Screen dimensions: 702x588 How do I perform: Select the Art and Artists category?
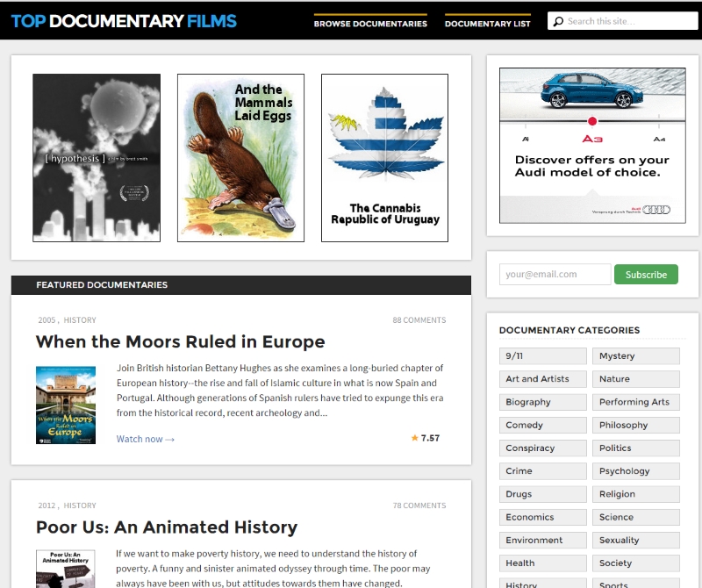pos(542,379)
